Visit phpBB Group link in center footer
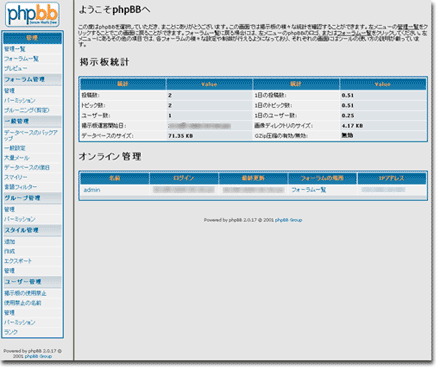440x369 pixels. pos(288,220)
